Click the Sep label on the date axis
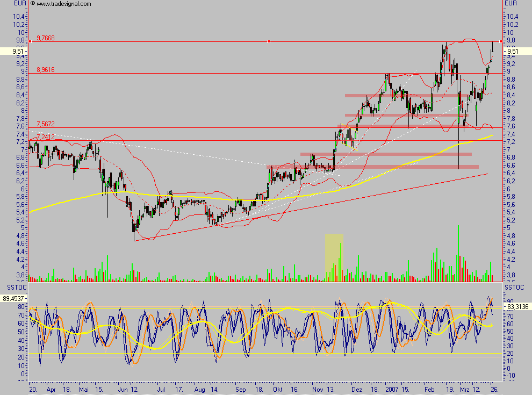 tap(241, 390)
